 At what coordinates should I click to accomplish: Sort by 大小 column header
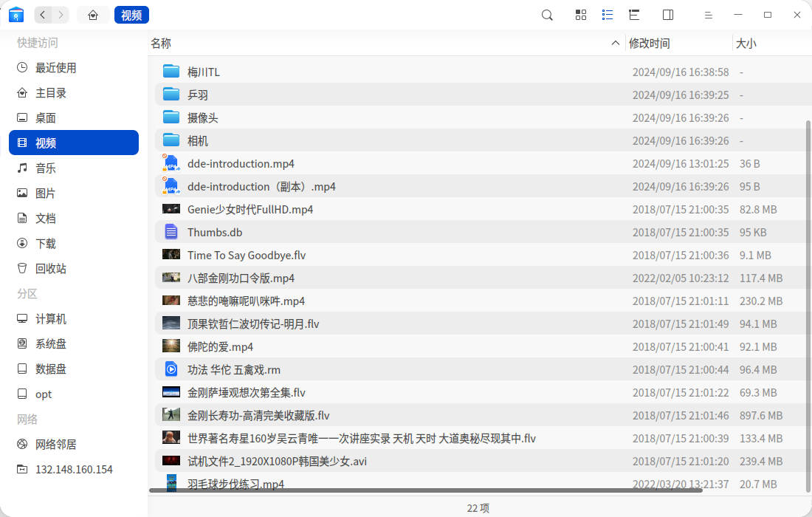pos(746,44)
